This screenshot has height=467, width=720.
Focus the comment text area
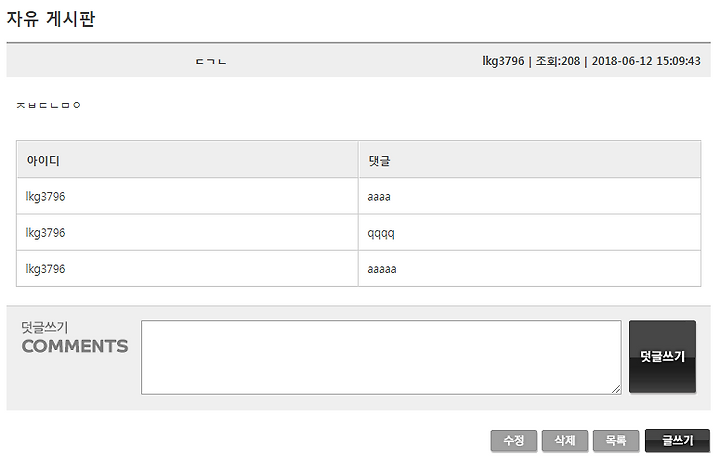pyautogui.click(x=381, y=357)
